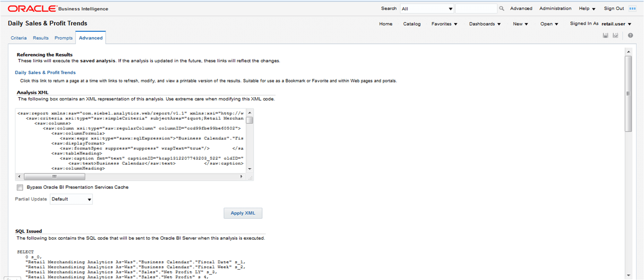
Task: Click inside the Analysis XML text box
Action: [130, 141]
